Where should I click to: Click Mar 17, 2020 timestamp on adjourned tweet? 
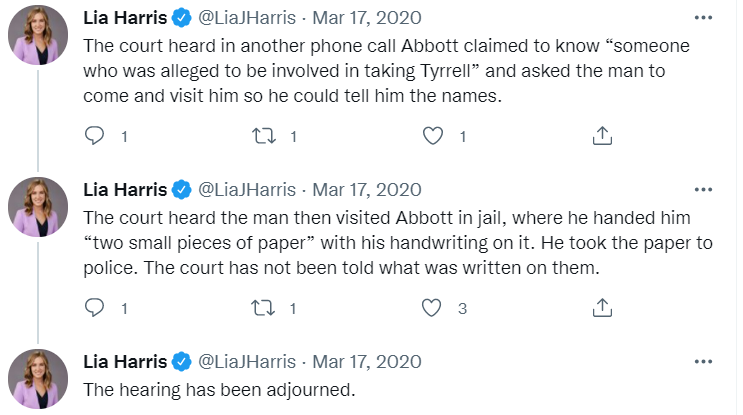pyautogui.click(x=367, y=361)
